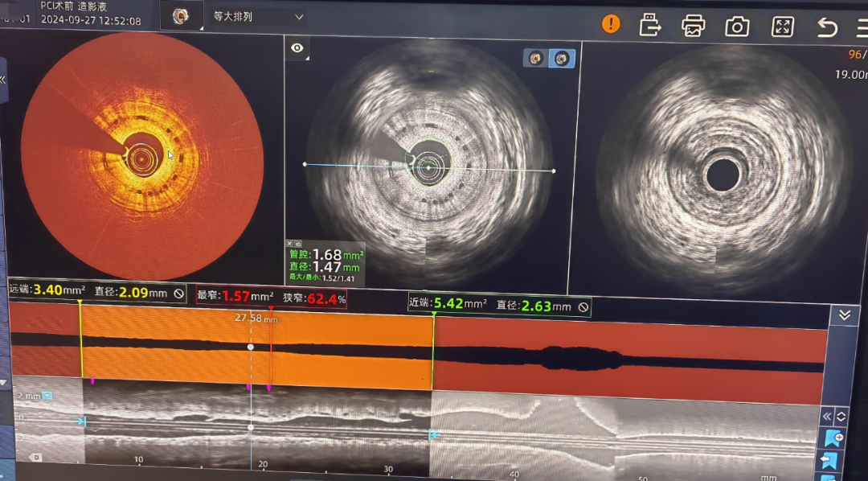The image size is (868, 481).
Task: Click the 直径 1.47 mm value in lumen box
Action: point(325,267)
